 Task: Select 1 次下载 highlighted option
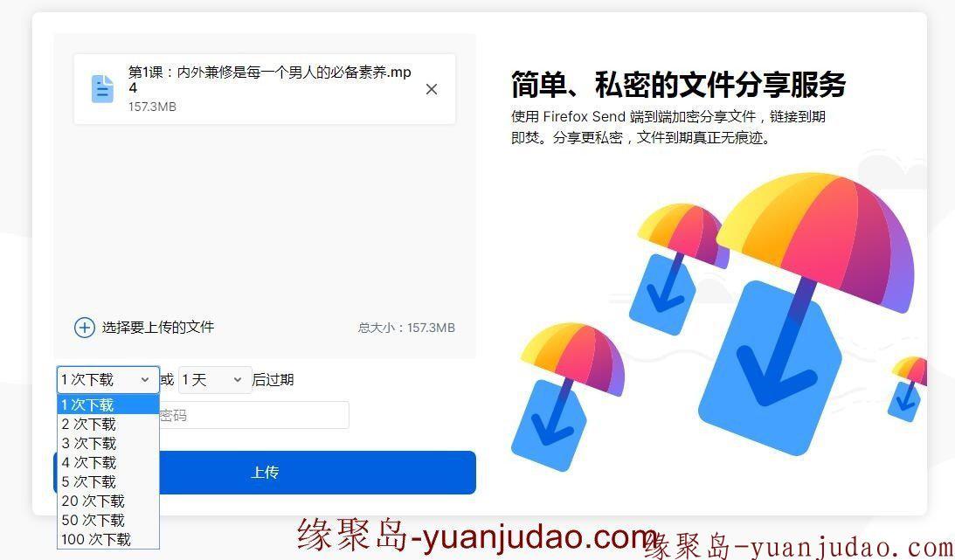107,404
